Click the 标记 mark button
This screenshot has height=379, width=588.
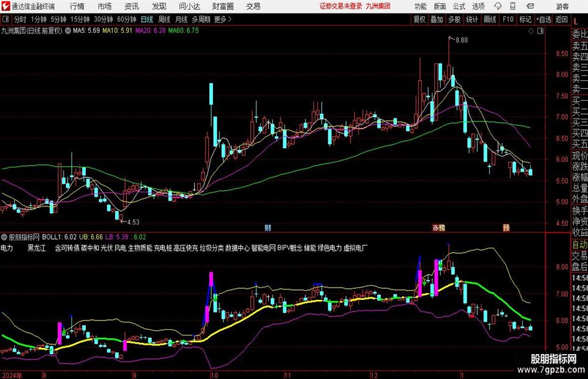point(525,19)
